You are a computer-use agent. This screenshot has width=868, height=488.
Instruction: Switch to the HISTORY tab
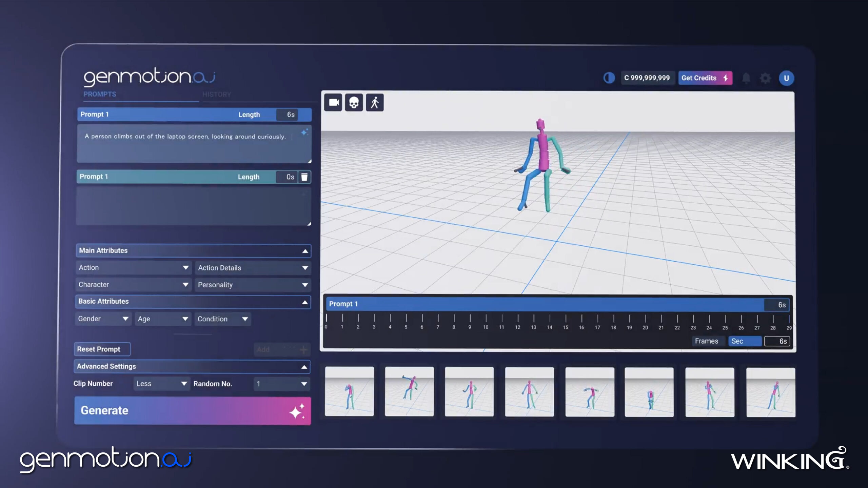tap(217, 94)
